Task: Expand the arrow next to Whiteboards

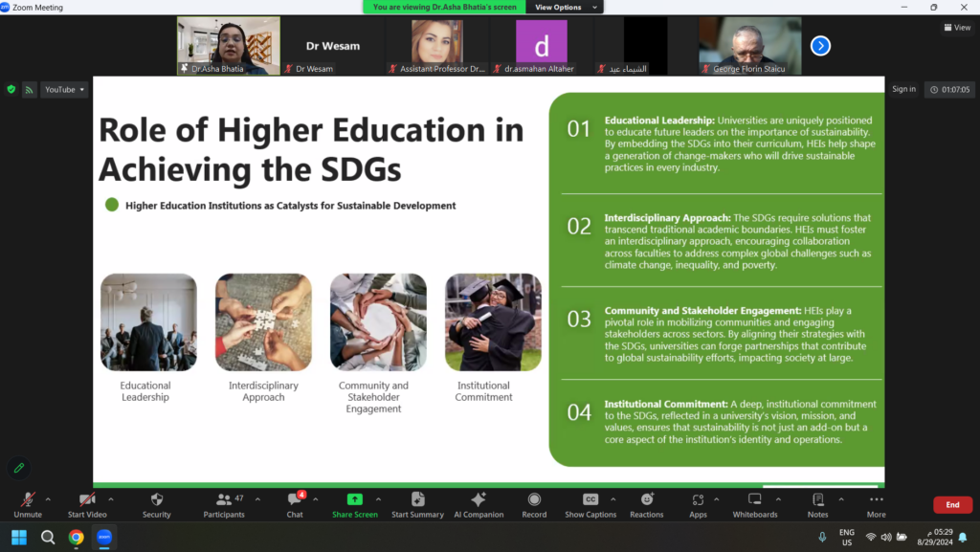Action: pos(778,499)
